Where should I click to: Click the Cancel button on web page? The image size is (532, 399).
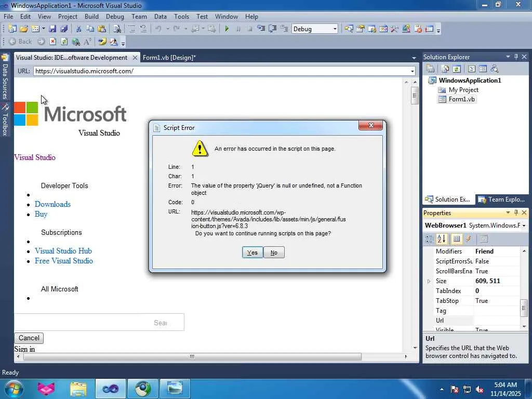coord(29,338)
